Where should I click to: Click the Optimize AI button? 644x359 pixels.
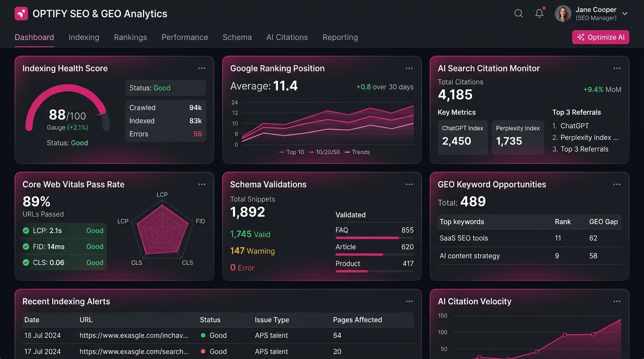[600, 37]
